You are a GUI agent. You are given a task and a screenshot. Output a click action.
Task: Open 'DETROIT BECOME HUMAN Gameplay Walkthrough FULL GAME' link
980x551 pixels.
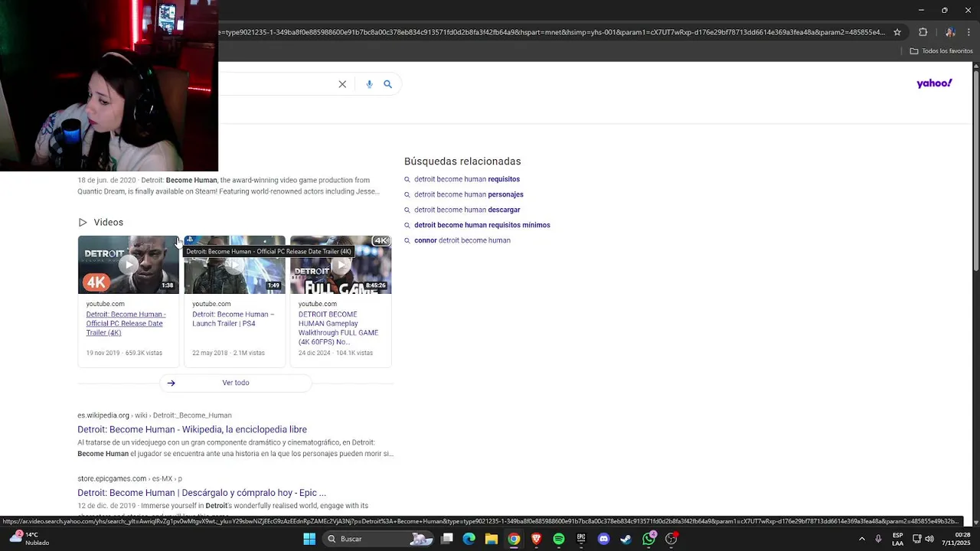[x=338, y=328]
